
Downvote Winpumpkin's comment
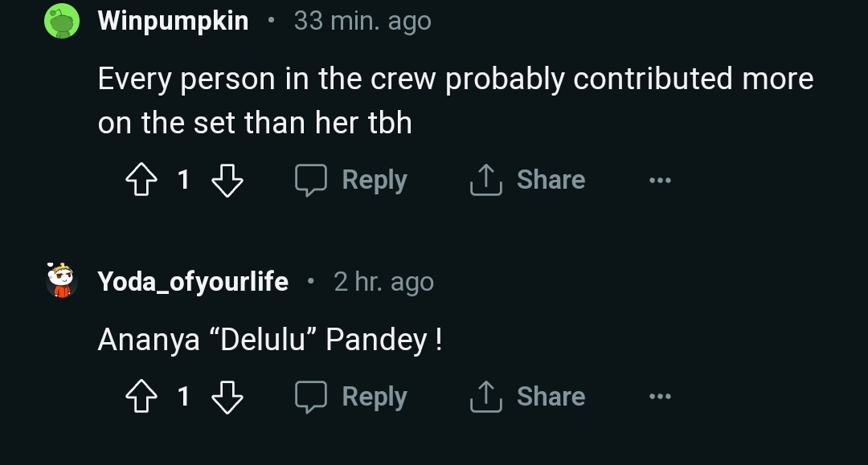(227, 180)
